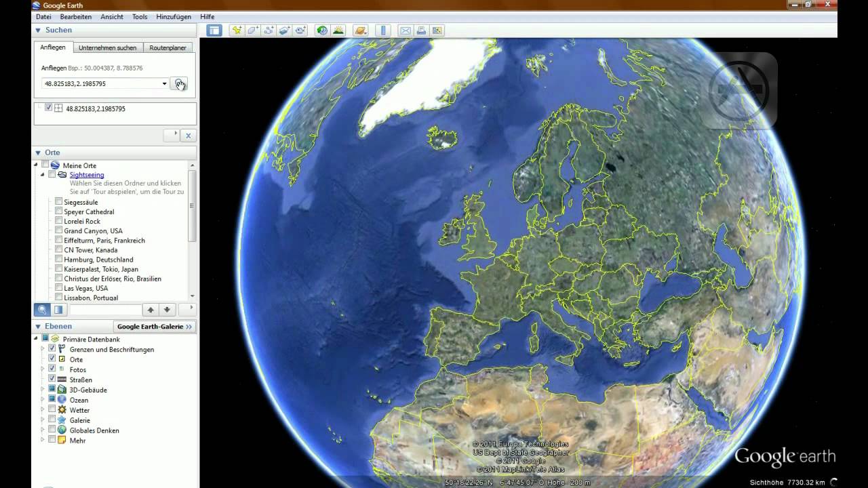This screenshot has width=868, height=488.
Task: Move item down with the down arrow
Action: coord(167,310)
